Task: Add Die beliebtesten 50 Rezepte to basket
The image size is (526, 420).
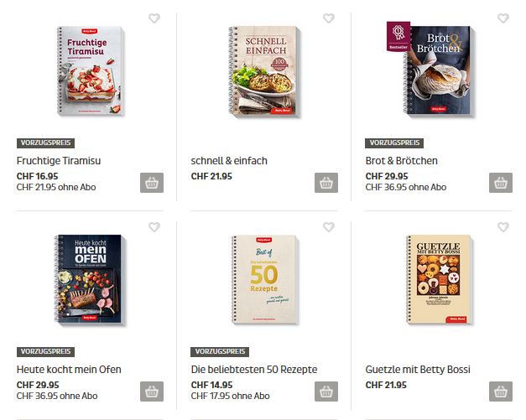Action: (326, 391)
